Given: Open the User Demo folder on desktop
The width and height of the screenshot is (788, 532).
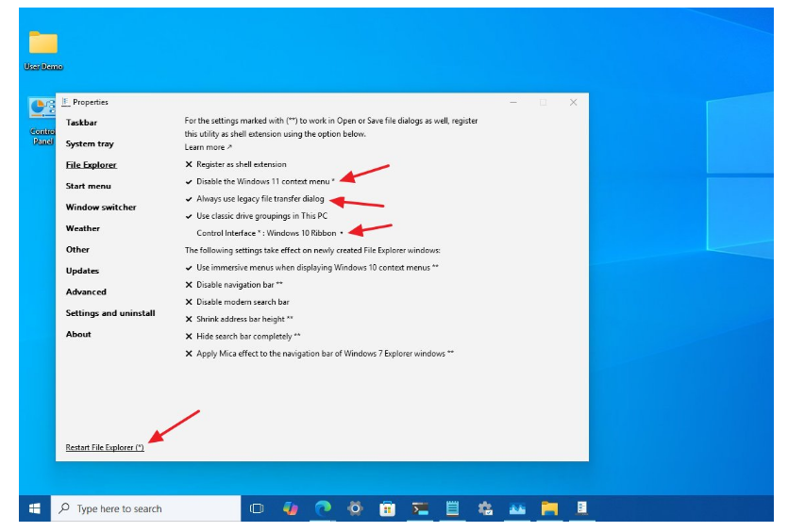Looking at the screenshot, I should [x=43, y=45].
